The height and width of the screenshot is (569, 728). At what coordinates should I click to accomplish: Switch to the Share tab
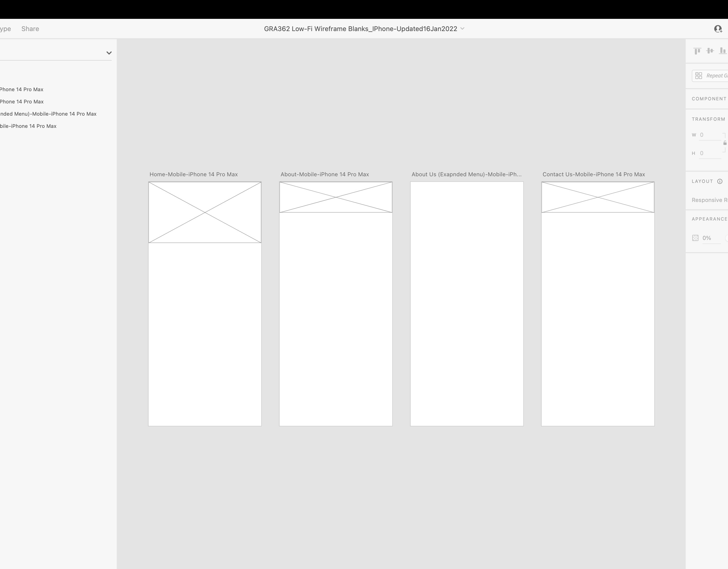tap(30, 29)
